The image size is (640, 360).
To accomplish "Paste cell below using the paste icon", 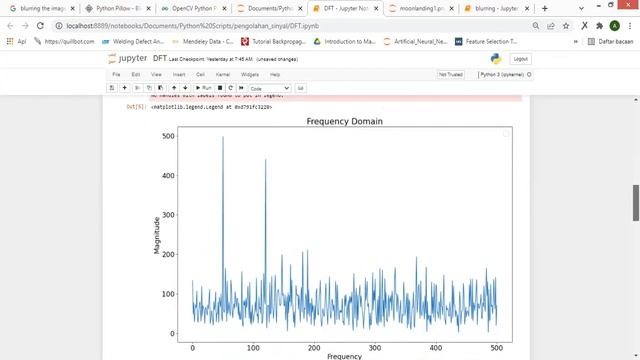I will [x=160, y=88].
